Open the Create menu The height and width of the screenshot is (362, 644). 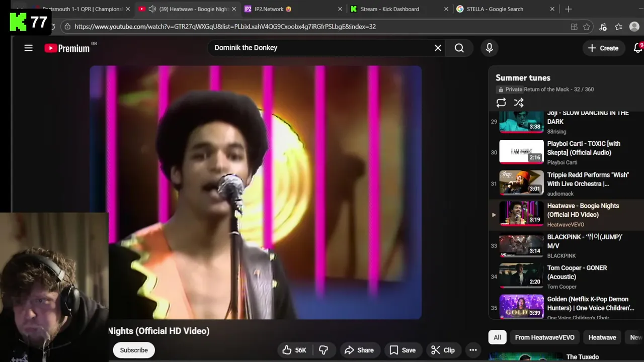[x=603, y=48]
